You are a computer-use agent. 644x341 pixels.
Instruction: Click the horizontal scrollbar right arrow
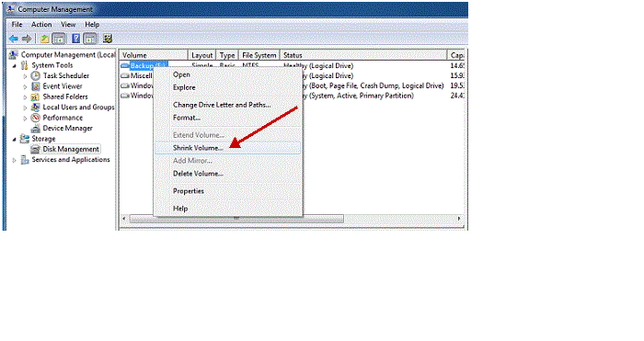point(459,219)
